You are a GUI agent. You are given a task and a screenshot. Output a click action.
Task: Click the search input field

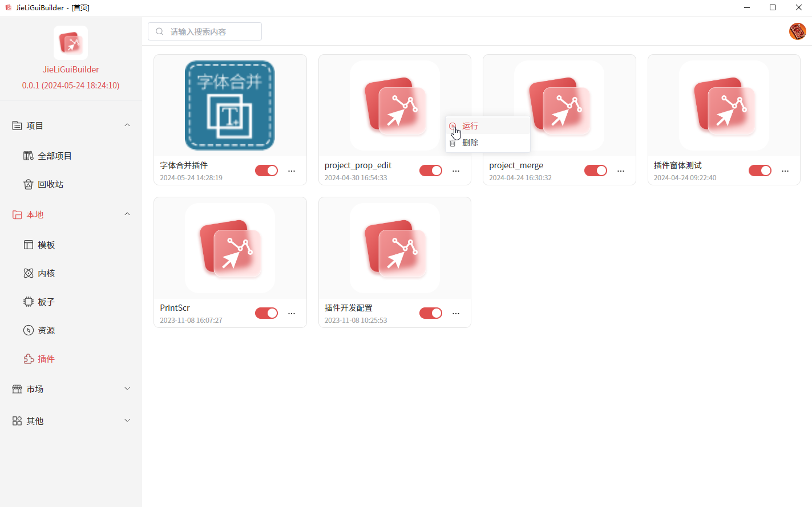coord(205,31)
